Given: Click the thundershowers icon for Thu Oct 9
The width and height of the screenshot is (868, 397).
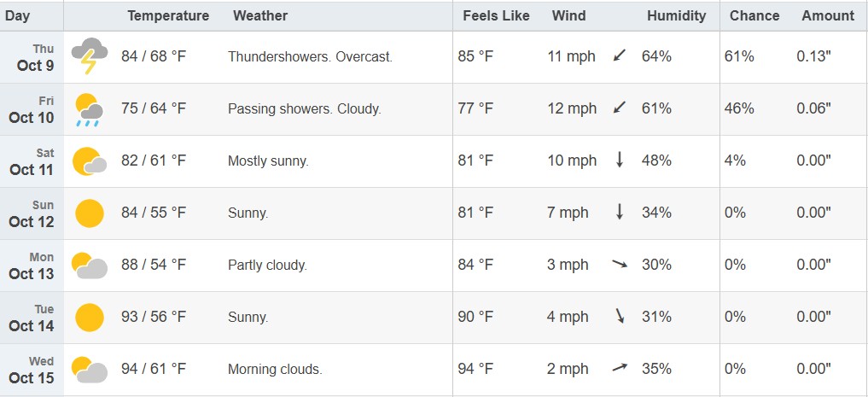Looking at the screenshot, I should tap(89, 57).
